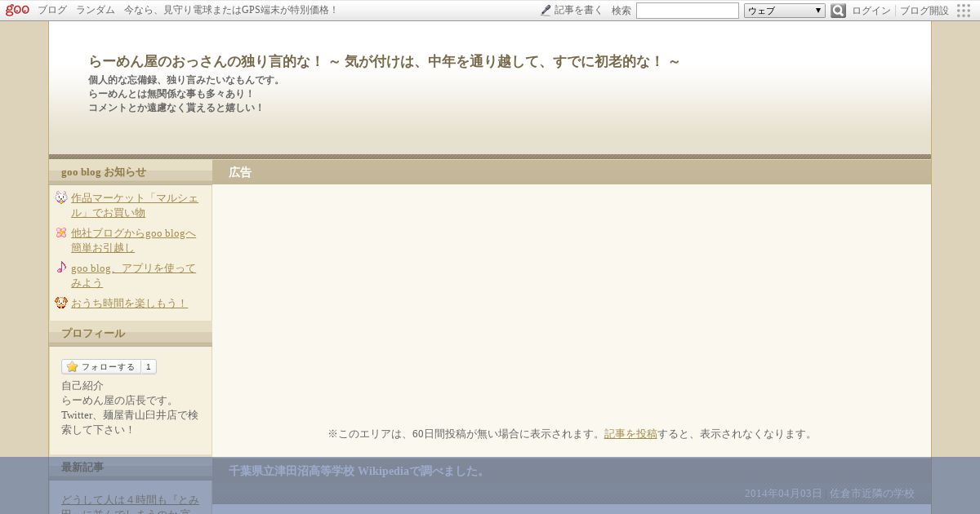Open the ログイン link
Viewport: 980px width, 514px height.
point(871,11)
